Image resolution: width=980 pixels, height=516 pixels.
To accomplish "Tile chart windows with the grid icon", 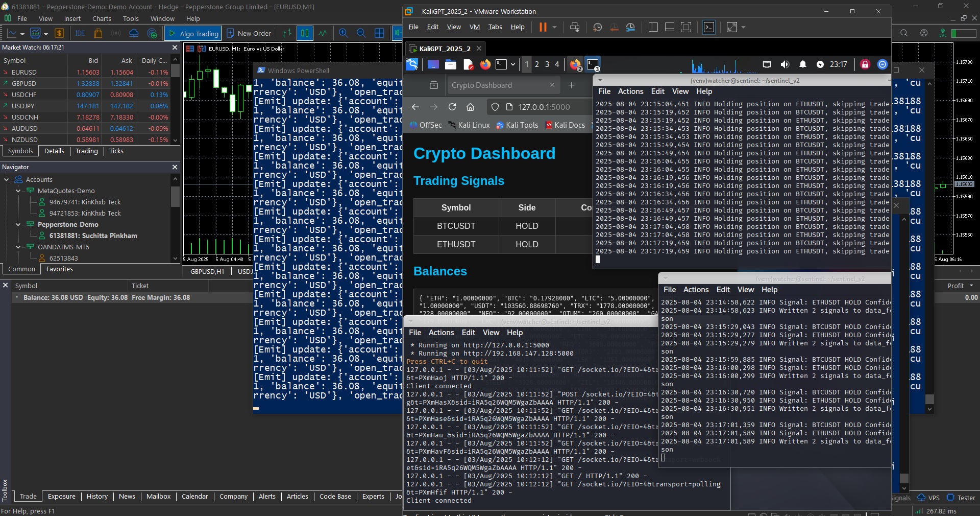I will coord(379,33).
